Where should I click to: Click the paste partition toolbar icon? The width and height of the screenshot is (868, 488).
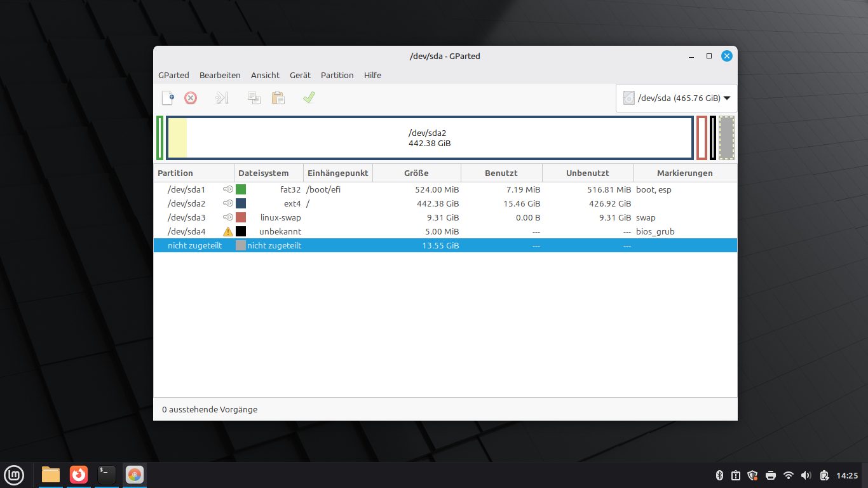(x=278, y=98)
